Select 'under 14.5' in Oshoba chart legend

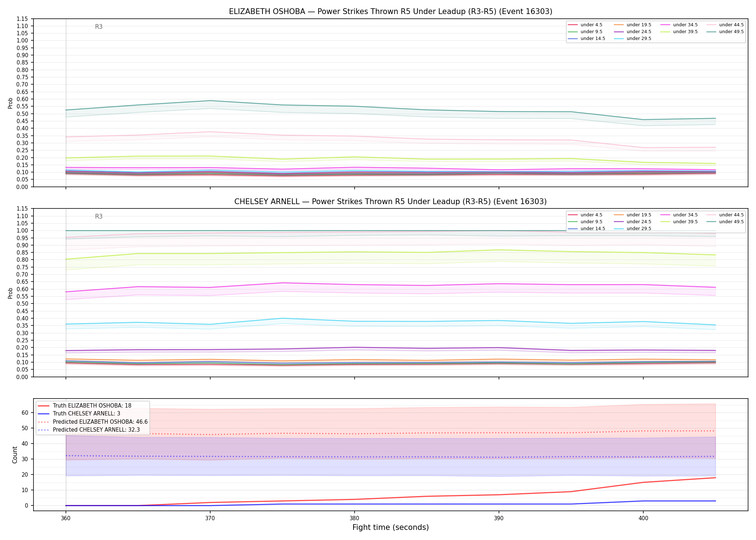[586, 39]
